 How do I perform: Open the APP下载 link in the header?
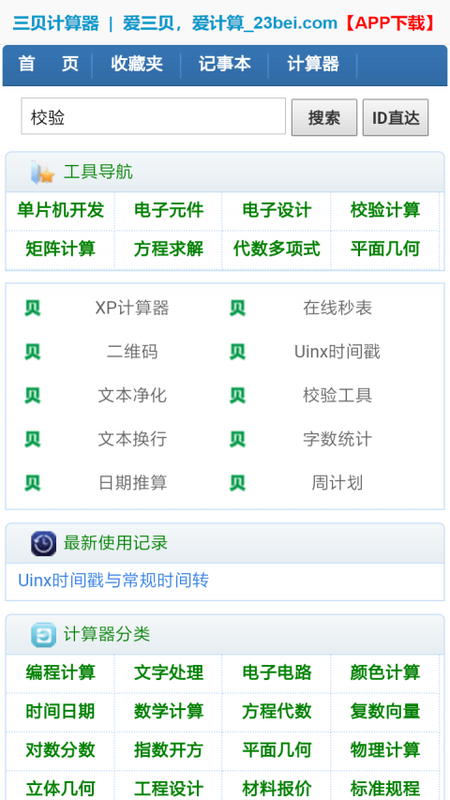[390, 23]
